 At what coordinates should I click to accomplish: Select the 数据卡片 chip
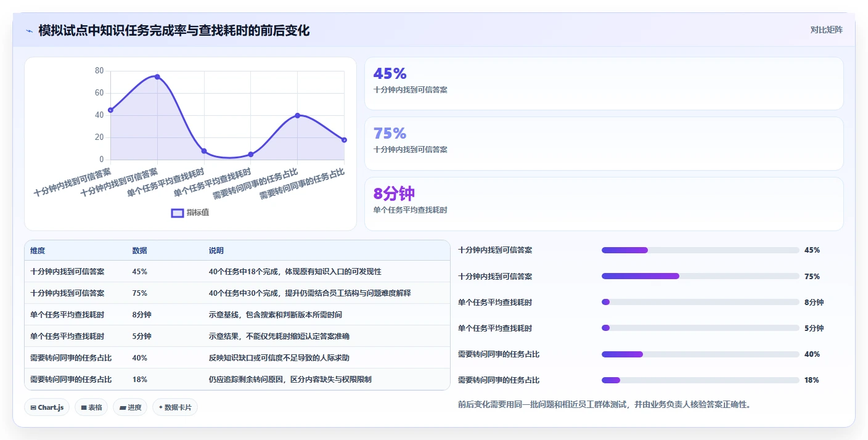pos(175,407)
